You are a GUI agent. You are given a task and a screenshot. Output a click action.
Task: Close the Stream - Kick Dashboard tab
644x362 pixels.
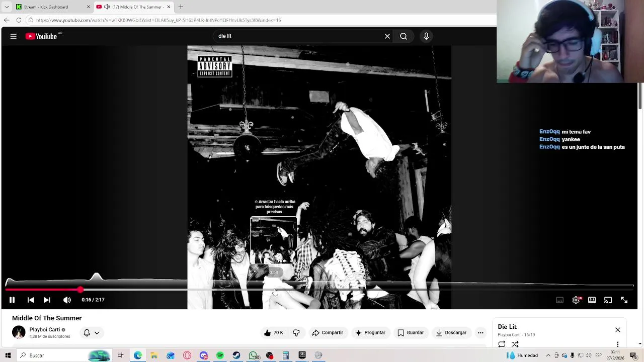click(x=89, y=7)
